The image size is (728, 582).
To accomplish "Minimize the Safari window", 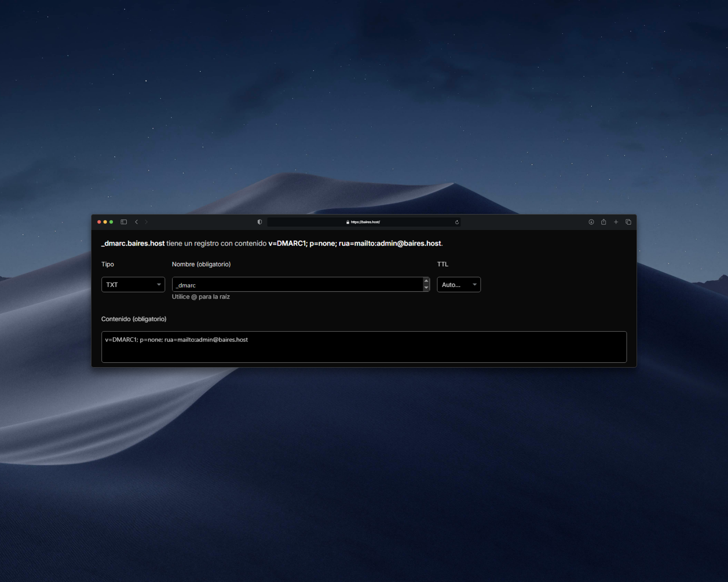I will coord(105,222).
